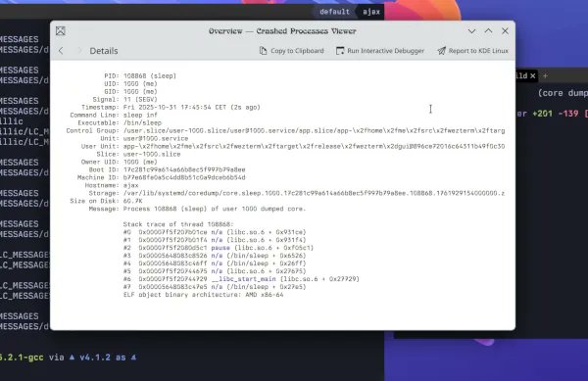Report crash to KDE Linux
This screenshot has width=588, height=381.
pos(472,51)
